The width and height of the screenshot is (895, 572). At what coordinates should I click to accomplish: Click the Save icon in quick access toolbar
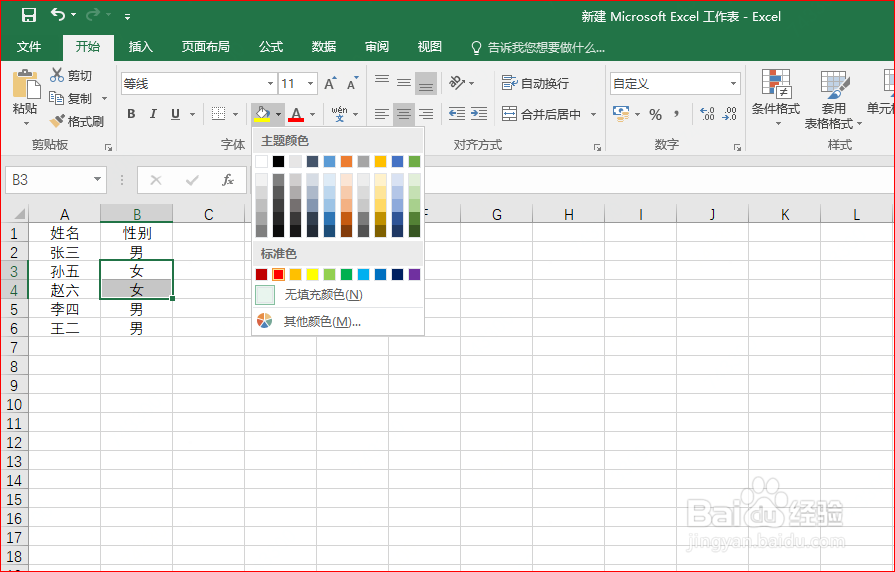(29, 15)
